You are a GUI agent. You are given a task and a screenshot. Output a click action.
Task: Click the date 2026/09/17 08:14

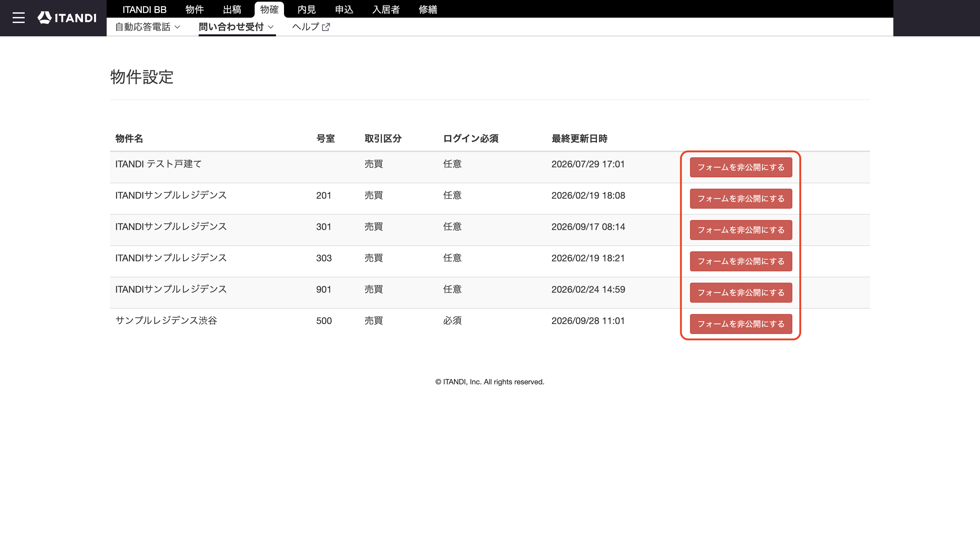588,227
